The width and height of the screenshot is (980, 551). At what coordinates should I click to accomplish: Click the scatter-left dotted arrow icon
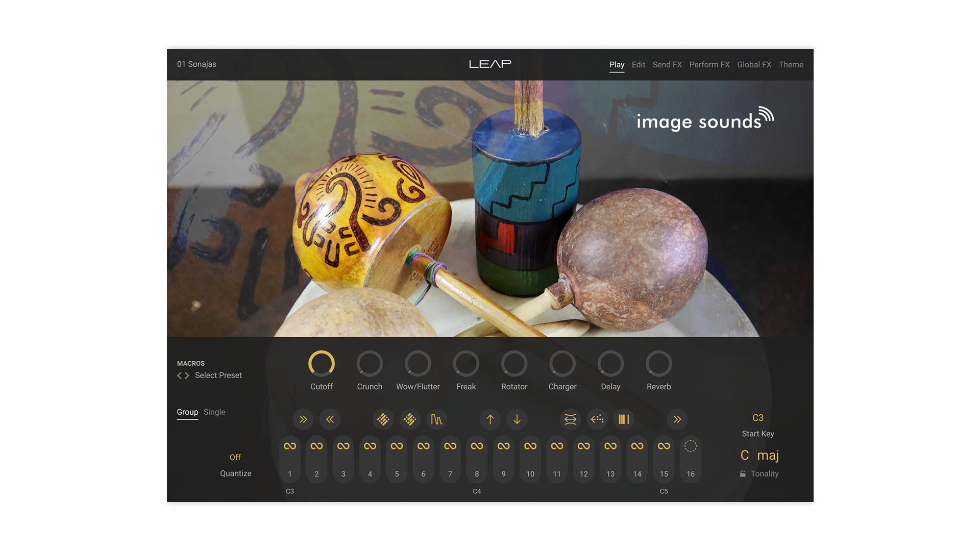597,419
